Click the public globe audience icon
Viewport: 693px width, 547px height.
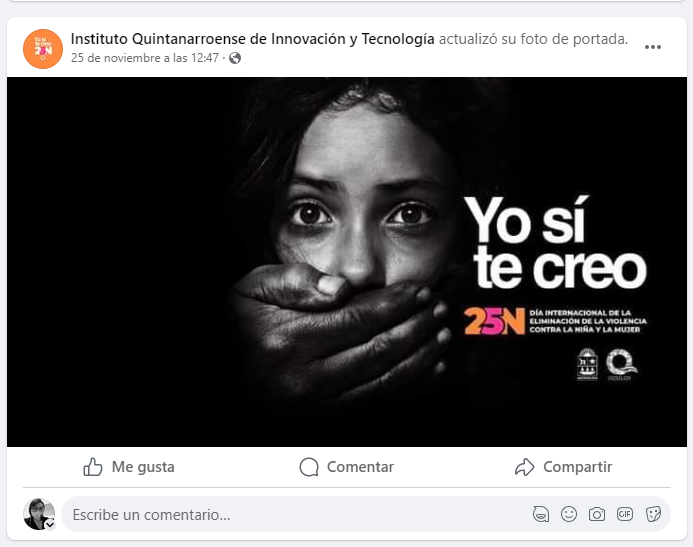pos(235,58)
